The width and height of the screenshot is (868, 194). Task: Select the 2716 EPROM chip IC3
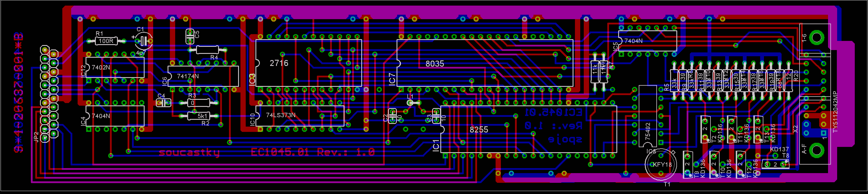click(308, 63)
